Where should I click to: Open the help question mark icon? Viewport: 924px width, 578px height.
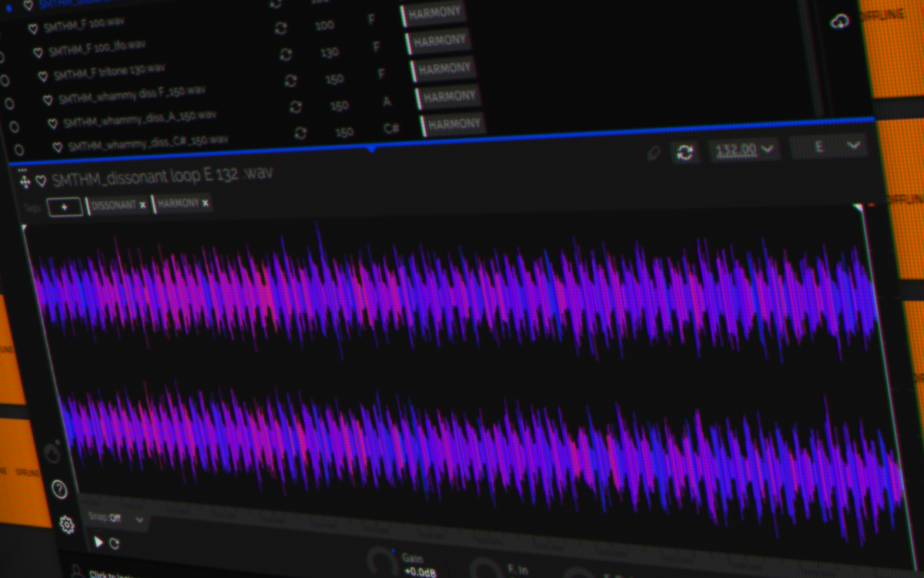(x=59, y=489)
